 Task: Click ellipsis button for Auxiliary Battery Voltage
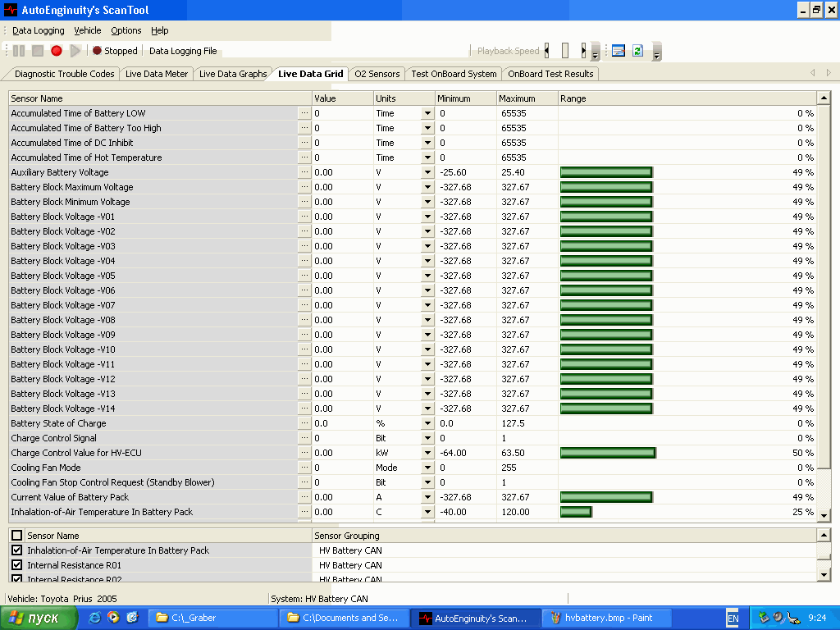(x=304, y=172)
